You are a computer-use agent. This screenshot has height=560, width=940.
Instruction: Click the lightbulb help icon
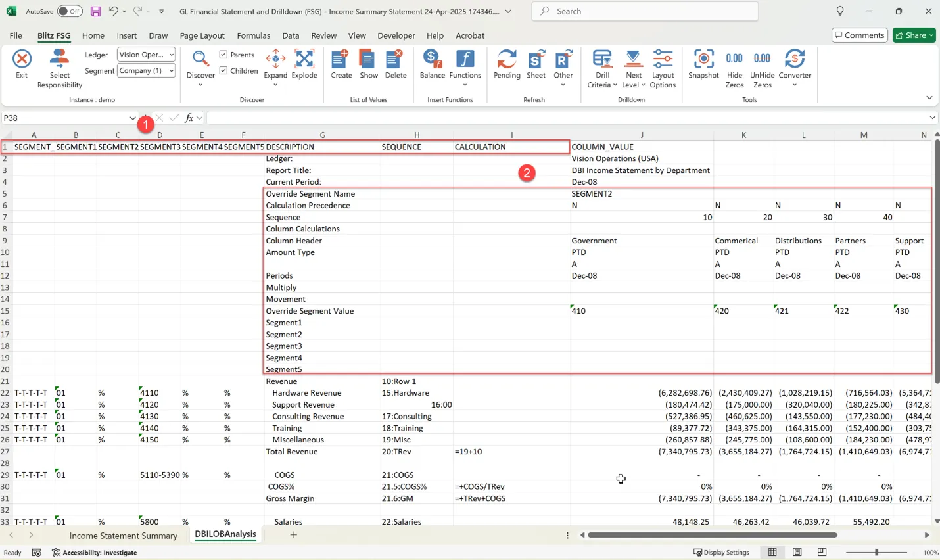pyautogui.click(x=840, y=11)
